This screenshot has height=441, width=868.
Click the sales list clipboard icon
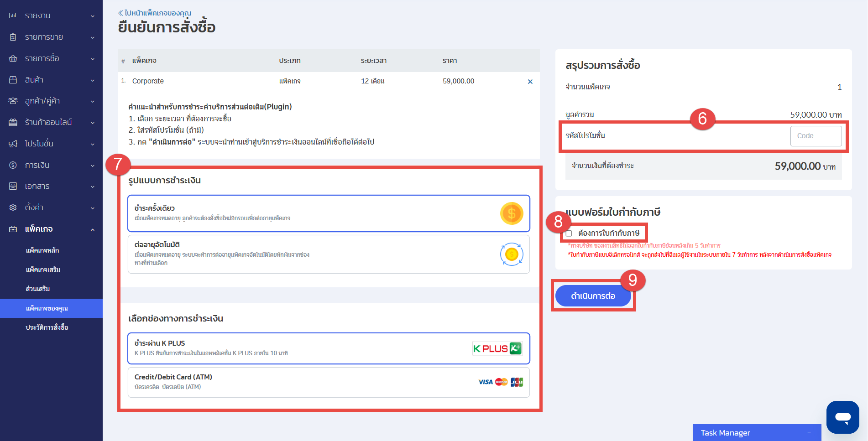[x=13, y=37]
